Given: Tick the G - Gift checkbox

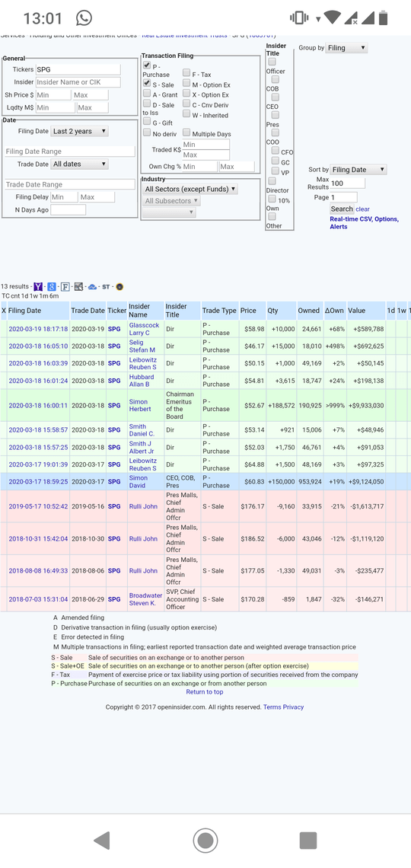Looking at the screenshot, I should click(147, 121).
